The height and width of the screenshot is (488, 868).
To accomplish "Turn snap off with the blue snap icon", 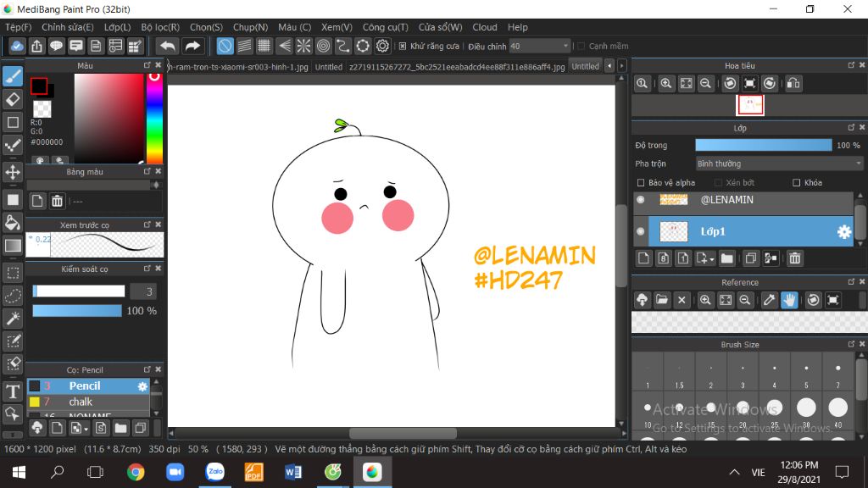I will tap(225, 46).
